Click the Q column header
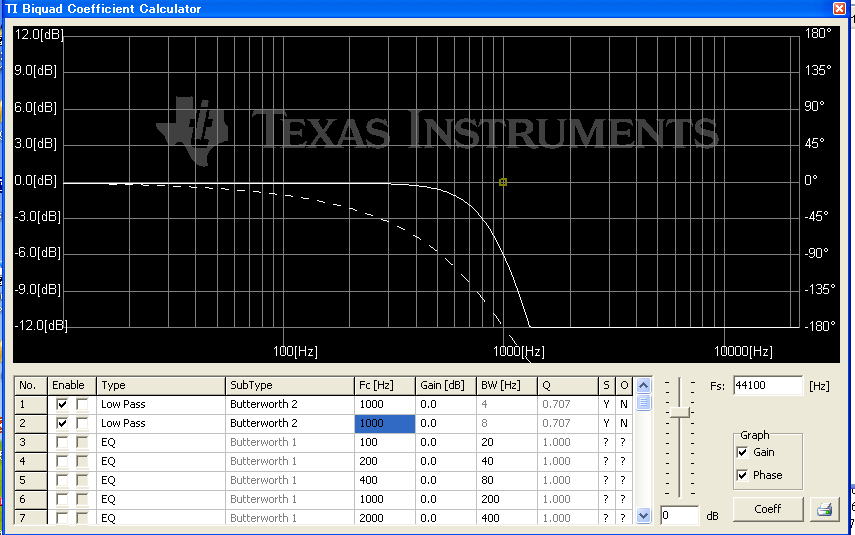 tap(568, 386)
